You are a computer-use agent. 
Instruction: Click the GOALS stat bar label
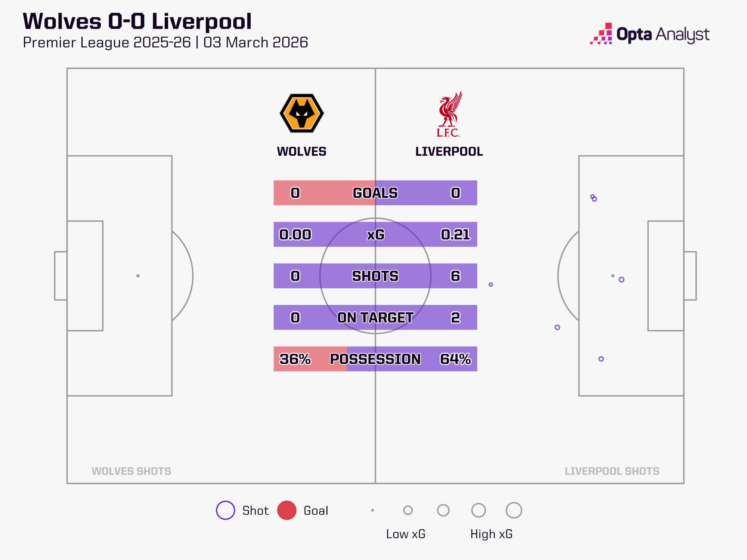375,193
